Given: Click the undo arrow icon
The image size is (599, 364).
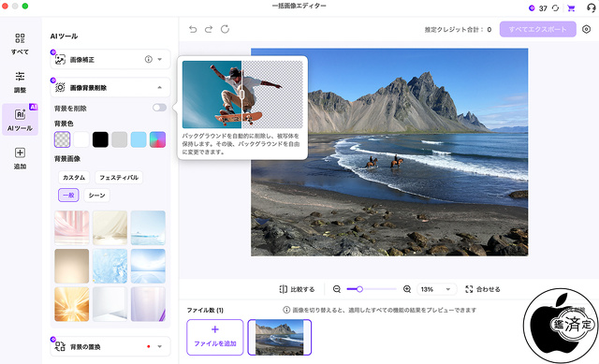Looking at the screenshot, I should 193,29.
